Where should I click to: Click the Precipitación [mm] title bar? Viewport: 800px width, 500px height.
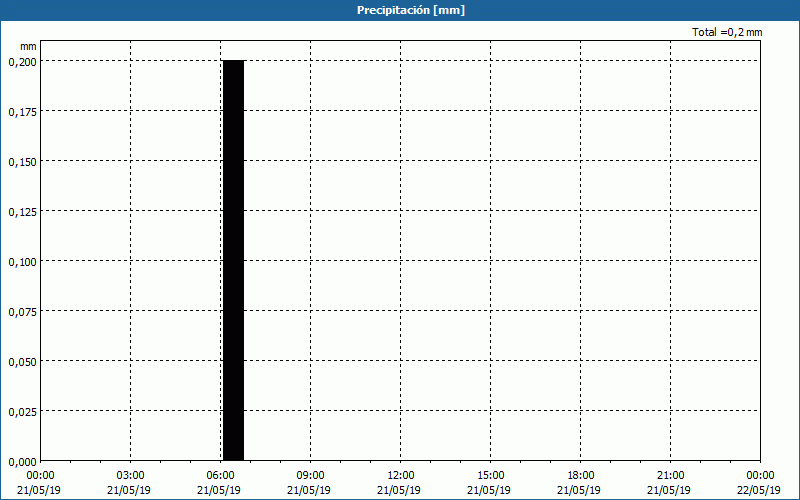[400, 10]
